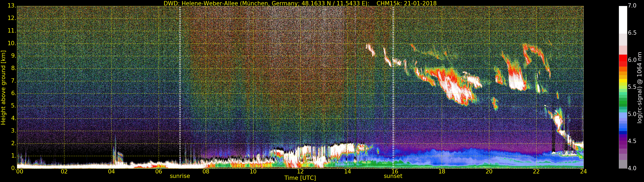Click the height tick label '13.'
Viewport: 644px width, 182px height.
pos(12,6)
